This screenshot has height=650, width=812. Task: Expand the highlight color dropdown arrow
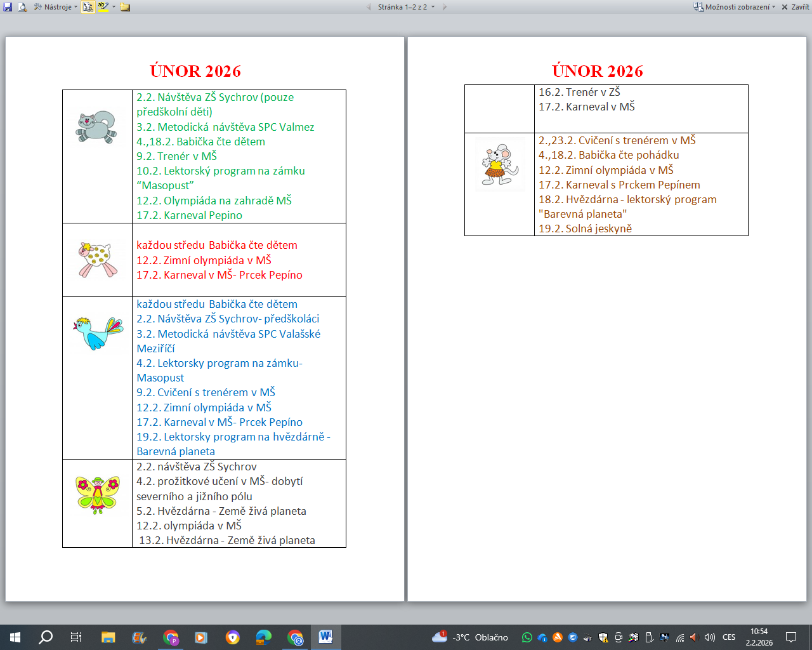(x=114, y=7)
